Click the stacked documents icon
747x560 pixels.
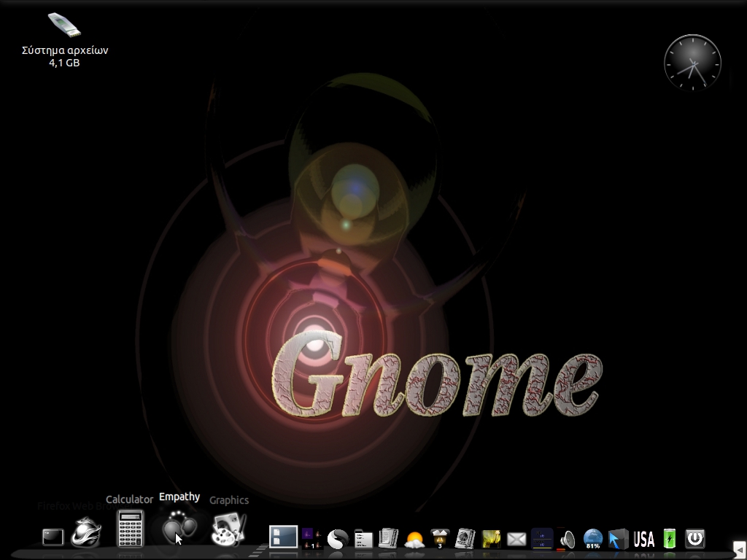(x=389, y=538)
